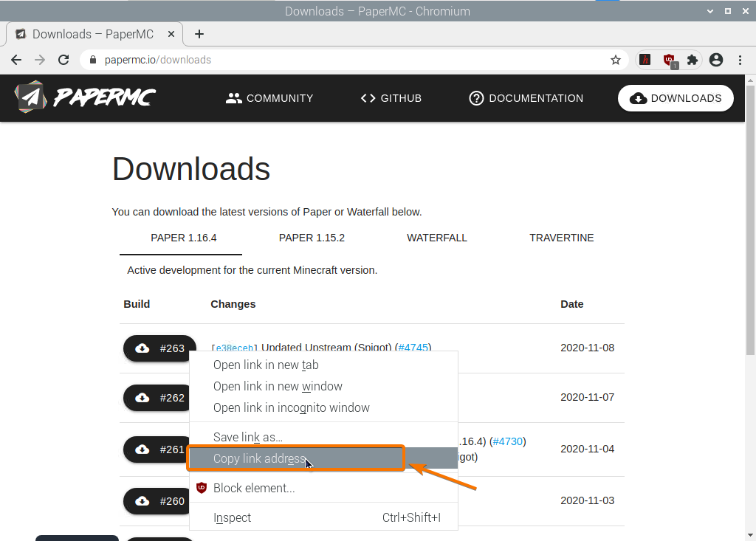The width and height of the screenshot is (756, 541).
Task: Download build #263
Action: pyautogui.click(x=159, y=348)
